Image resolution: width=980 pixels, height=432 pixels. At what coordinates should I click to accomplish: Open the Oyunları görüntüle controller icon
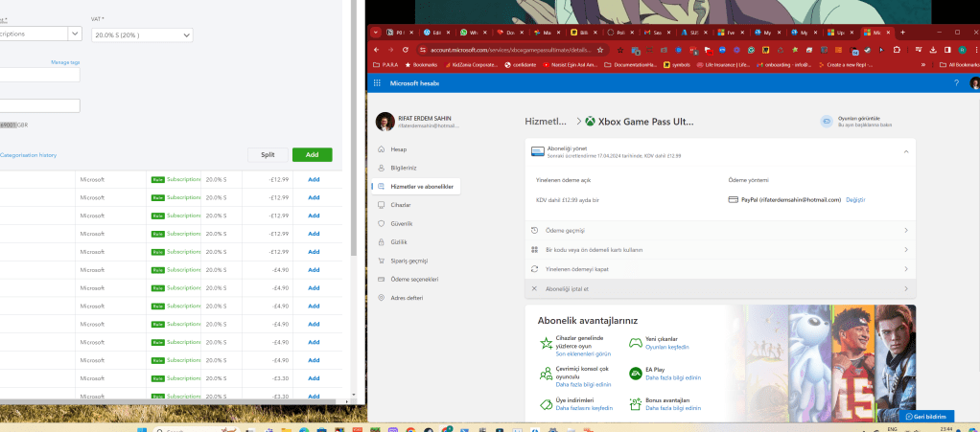coord(827,121)
